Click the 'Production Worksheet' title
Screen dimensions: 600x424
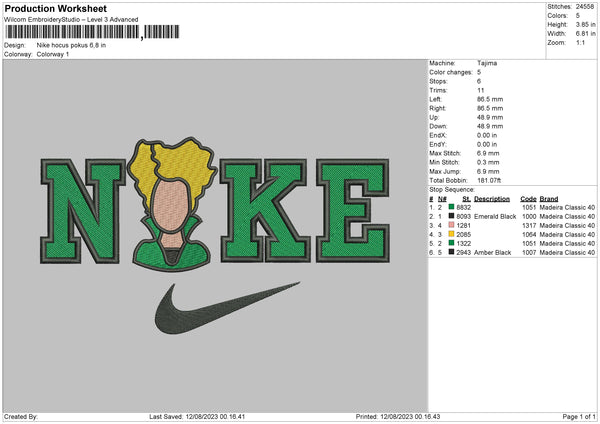tap(56, 8)
